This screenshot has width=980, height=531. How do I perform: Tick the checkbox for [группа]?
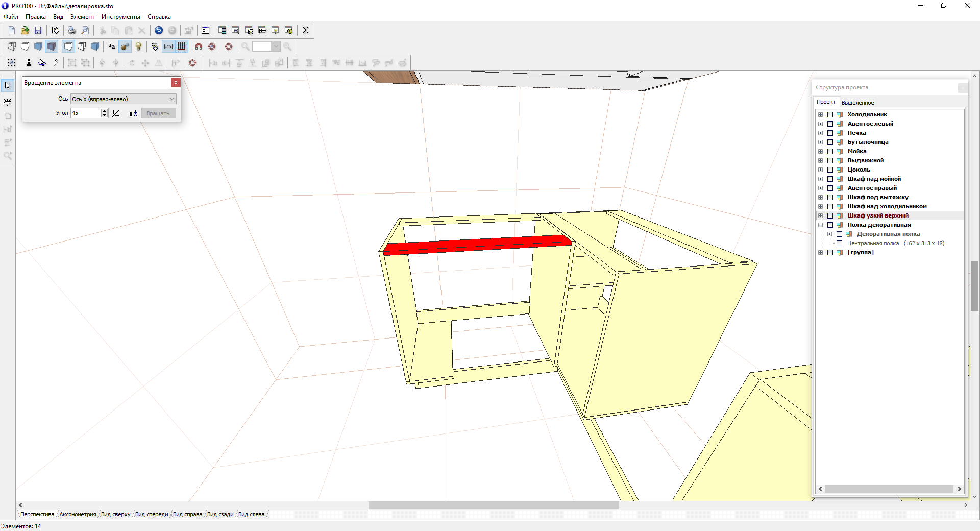(830, 253)
